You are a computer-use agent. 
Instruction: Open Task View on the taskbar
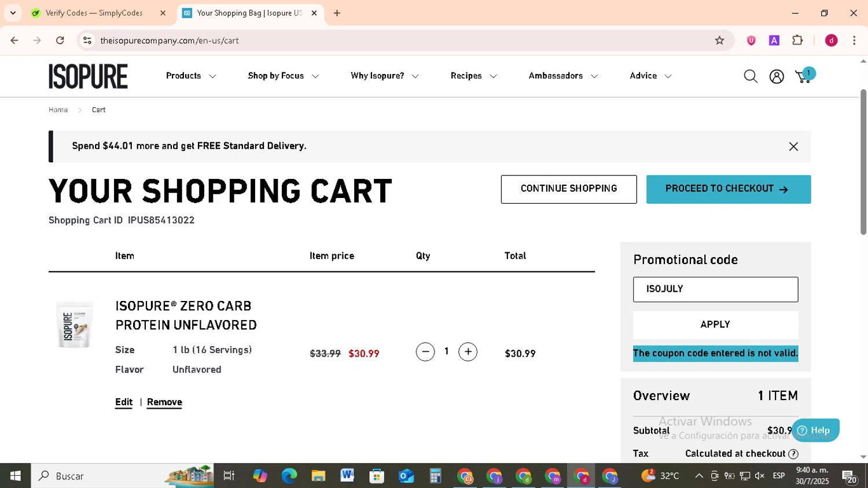pos(229,476)
